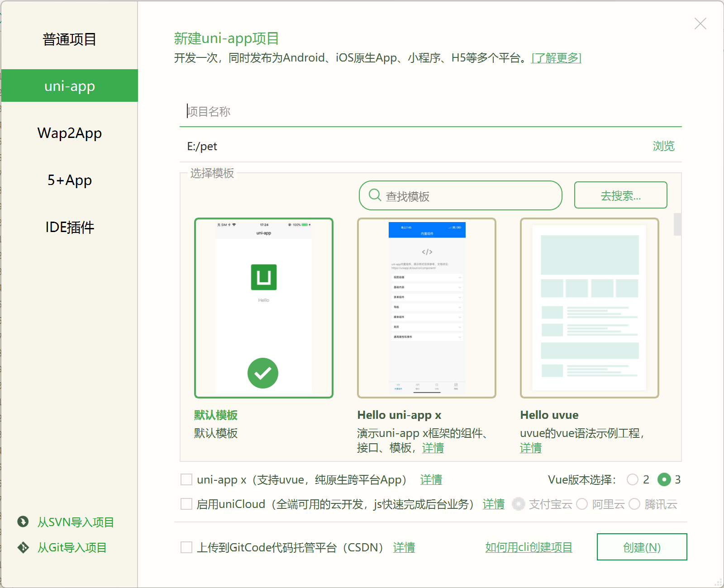Switch to the uni-app tab
Viewport: 724px width, 588px height.
[70, 85]
